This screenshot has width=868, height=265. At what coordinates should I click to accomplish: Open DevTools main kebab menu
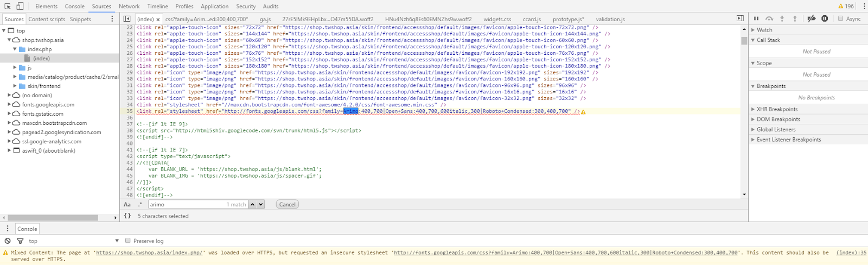tap(864, 7)
